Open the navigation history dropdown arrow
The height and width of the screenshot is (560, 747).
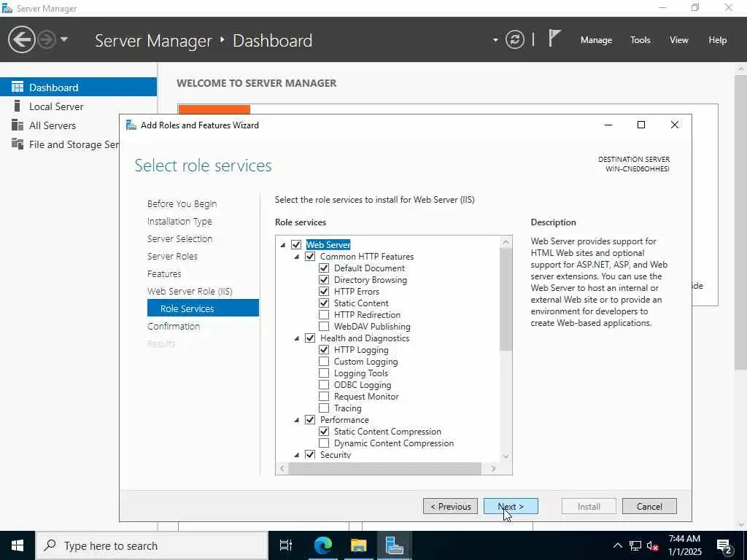[x=64, y=39]
